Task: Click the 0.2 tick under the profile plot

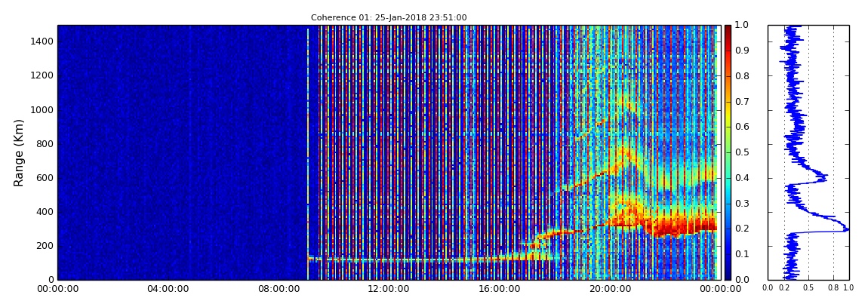Action: 784,288
